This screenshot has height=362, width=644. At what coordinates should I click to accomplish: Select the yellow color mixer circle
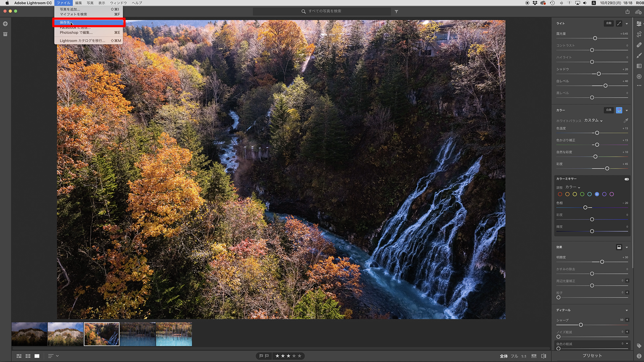click(x=575, y=194)
